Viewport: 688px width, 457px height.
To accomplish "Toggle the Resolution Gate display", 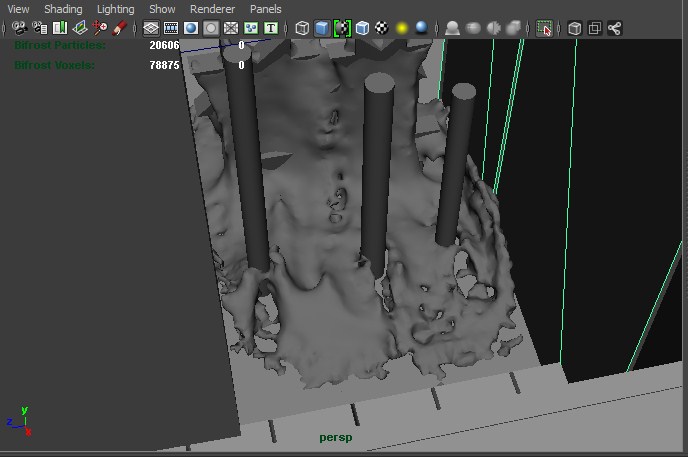I will click(191, 28).
